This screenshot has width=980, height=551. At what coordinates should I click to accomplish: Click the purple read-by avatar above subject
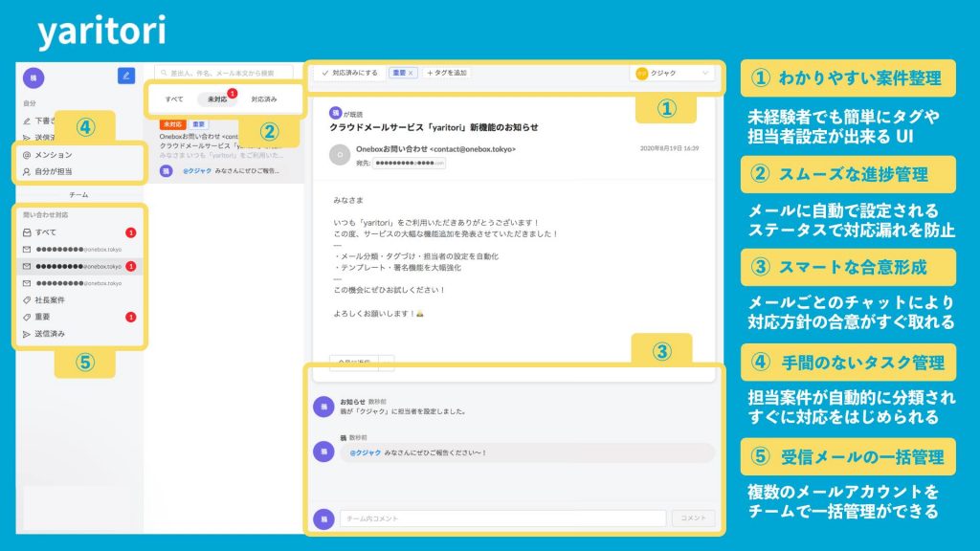(335, 113)
